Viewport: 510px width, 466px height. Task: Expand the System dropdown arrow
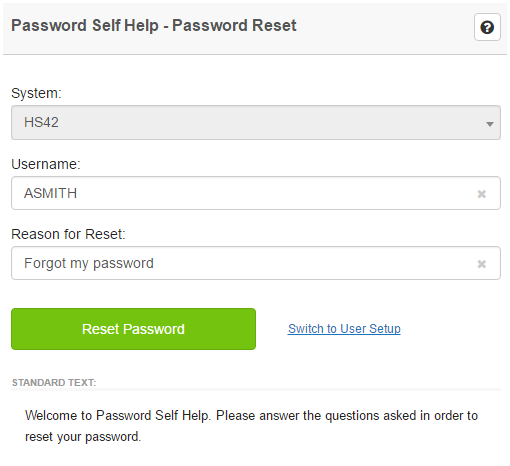coord(489,124)
